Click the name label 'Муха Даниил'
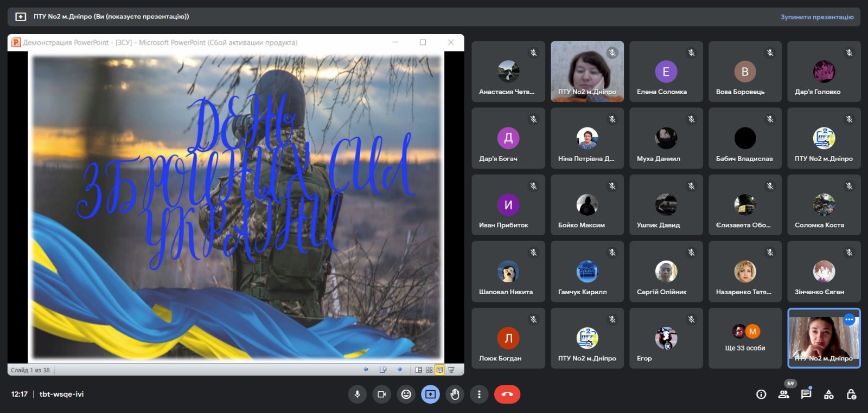 click(659, 159)
